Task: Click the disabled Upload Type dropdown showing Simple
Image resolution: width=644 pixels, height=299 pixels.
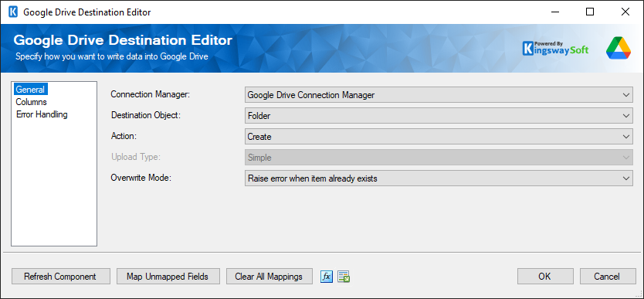Action: [x=439, y=158]
